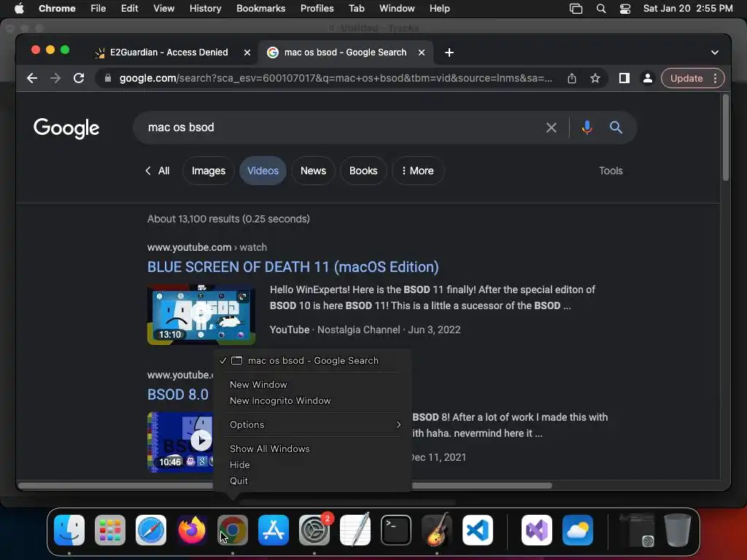Open App Store from the Dock
Screen dimensions: 747x560
click(x=274, y=529)
